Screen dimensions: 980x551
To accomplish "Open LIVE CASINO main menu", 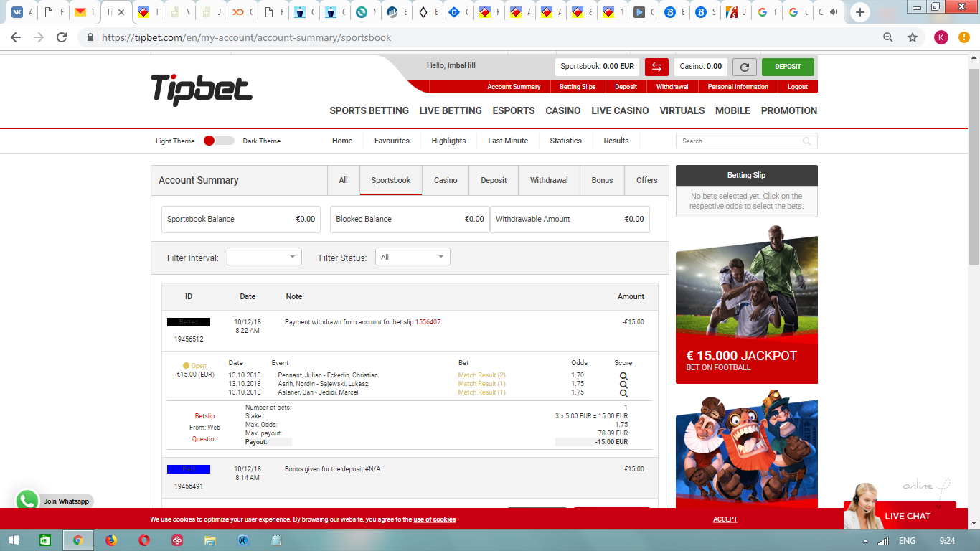I will [x=620, y=110].
